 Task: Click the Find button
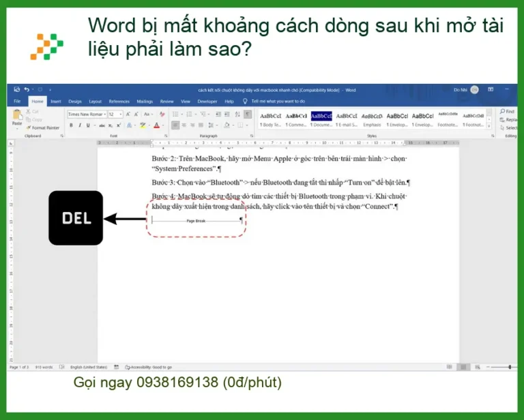[x=508, y=111]
